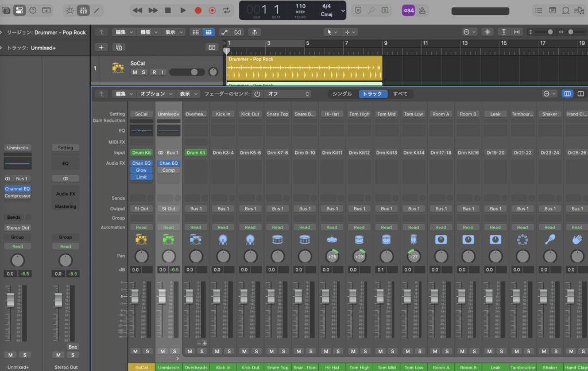The height and width of the screenshot is (371, 588).
Task: Open the mixer オプション menu
Action: (x=156, y=94)
